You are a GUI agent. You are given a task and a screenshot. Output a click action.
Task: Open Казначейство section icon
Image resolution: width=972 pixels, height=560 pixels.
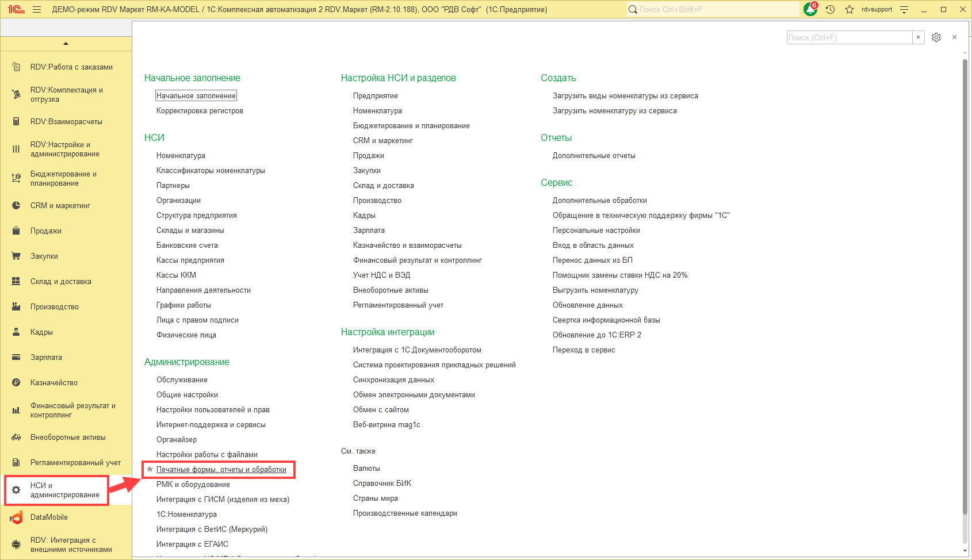point(16,383)
